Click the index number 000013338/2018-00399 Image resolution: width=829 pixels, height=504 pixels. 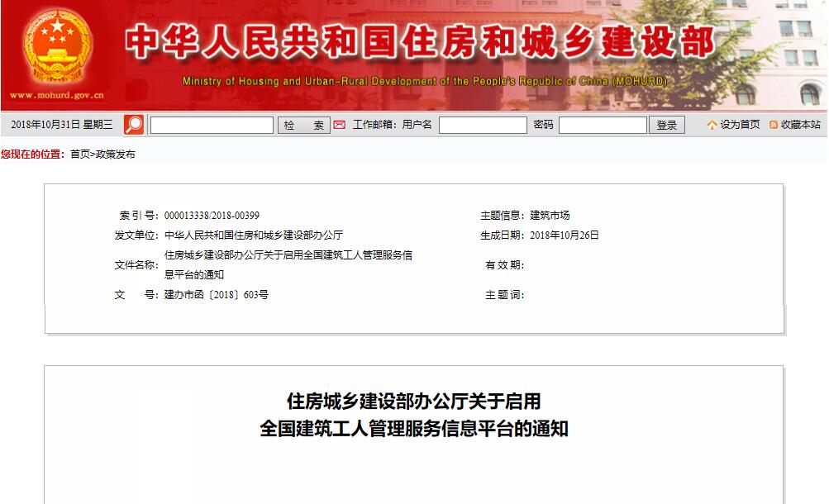212,216
